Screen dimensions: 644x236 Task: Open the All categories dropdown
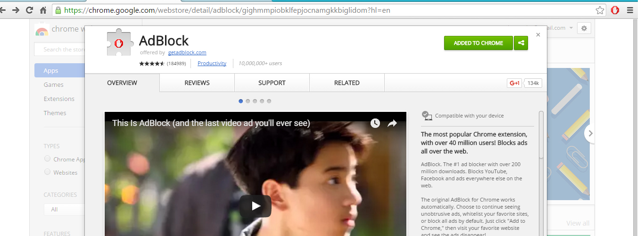[x=64, y=209]
